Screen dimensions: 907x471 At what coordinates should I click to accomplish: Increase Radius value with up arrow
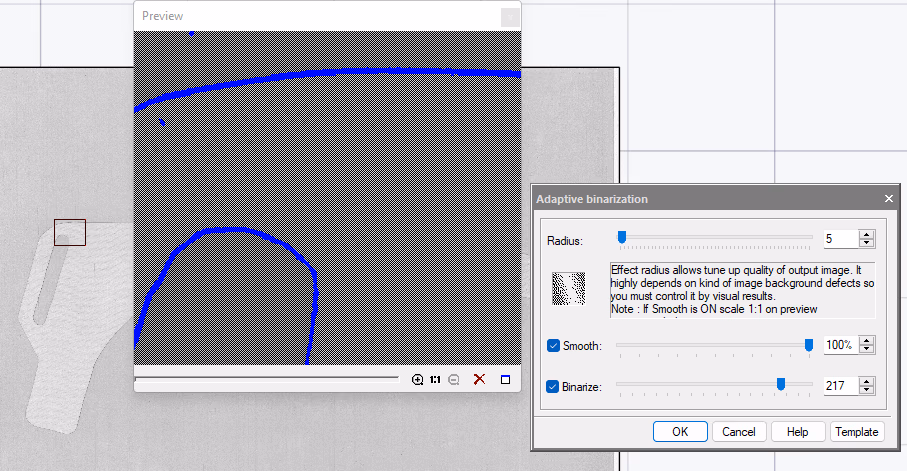(x=867, y=234)
